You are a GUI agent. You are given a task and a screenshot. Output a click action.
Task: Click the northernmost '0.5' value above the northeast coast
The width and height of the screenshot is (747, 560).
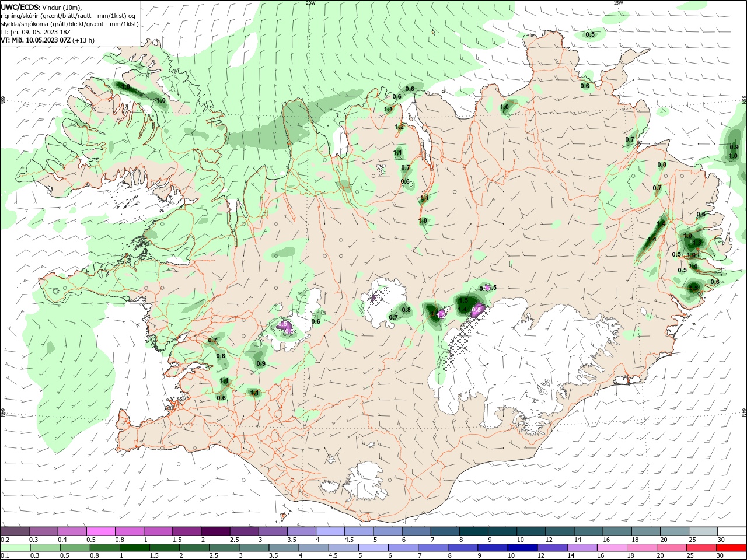point(590,34)
